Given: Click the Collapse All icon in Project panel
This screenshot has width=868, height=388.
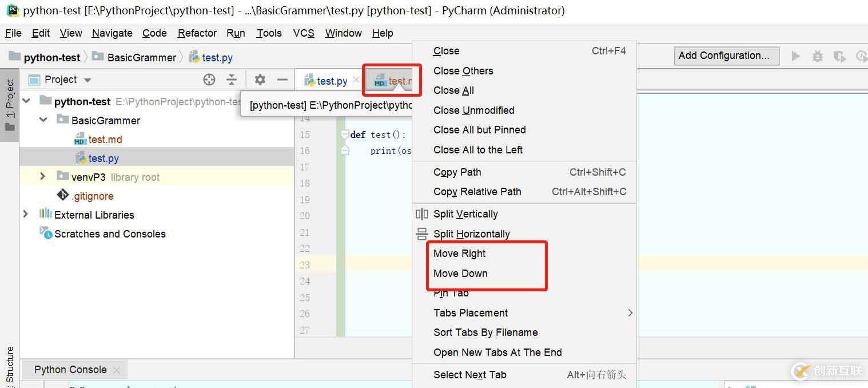Looking at the screenshot, I should (231, 80).
